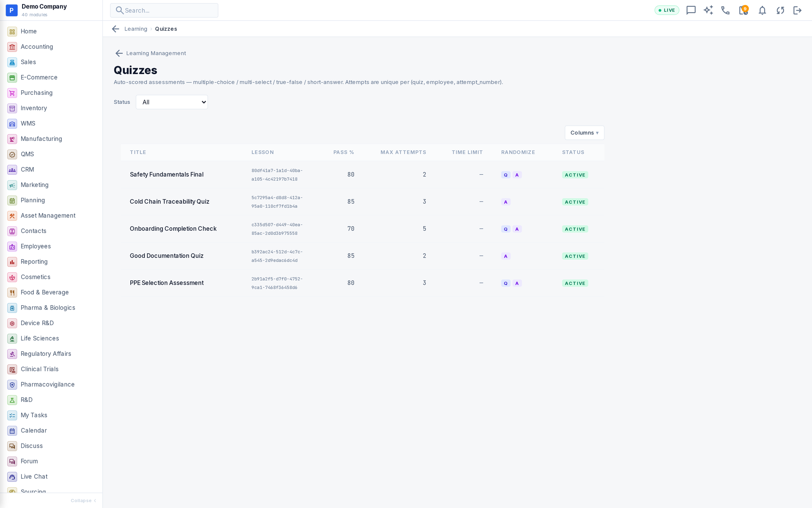Screen dimensions: 812x508
Task: Sort by PASS % column header
Action: [344, 153]
